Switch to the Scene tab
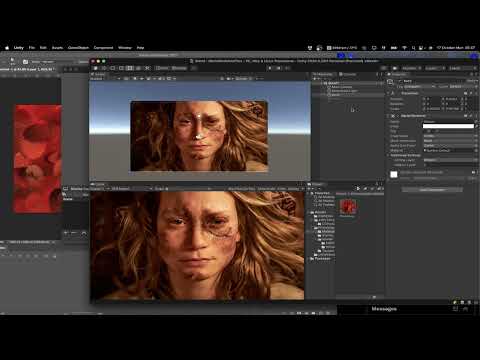Viewport: 480px width, 360px height. tap(98, 74)
